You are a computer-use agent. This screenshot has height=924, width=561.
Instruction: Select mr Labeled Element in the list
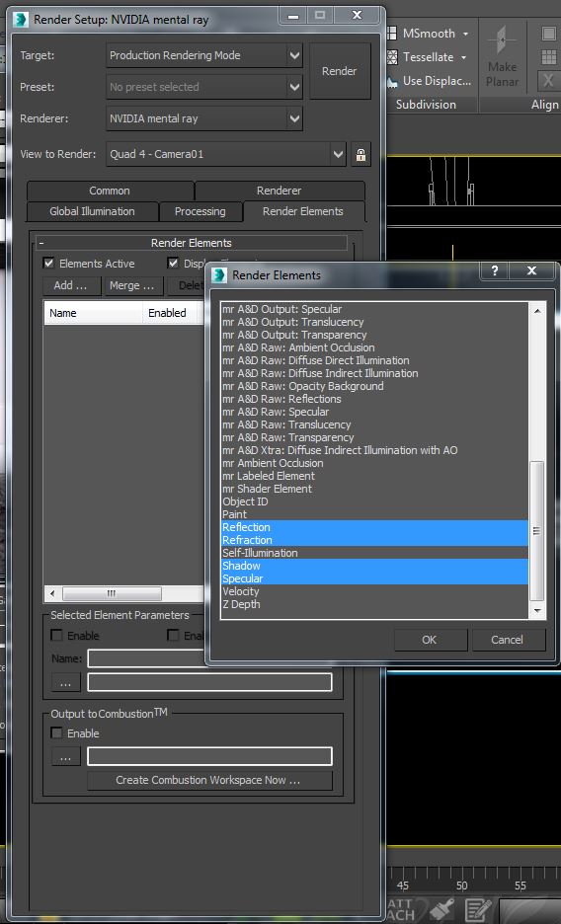374,476
